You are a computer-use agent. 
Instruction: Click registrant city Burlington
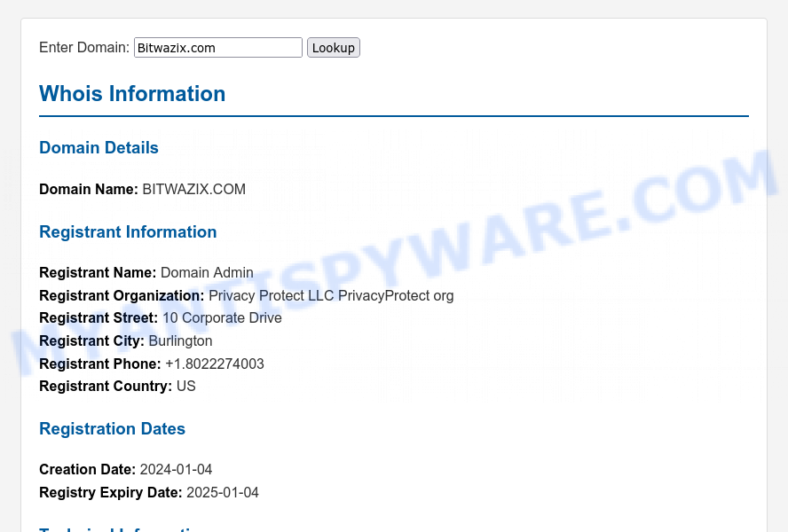pyautogui.click(x=180, y=341)
